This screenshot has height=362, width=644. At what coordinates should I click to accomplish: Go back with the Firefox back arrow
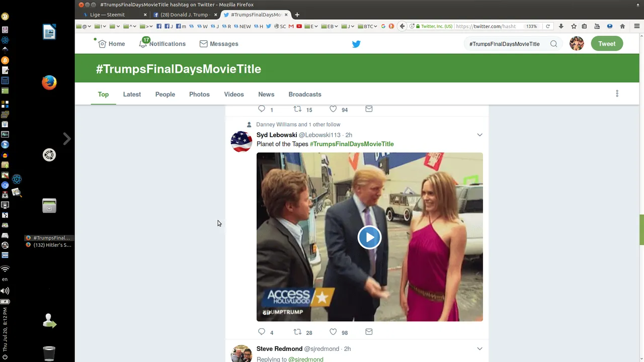tap(402, 26)
